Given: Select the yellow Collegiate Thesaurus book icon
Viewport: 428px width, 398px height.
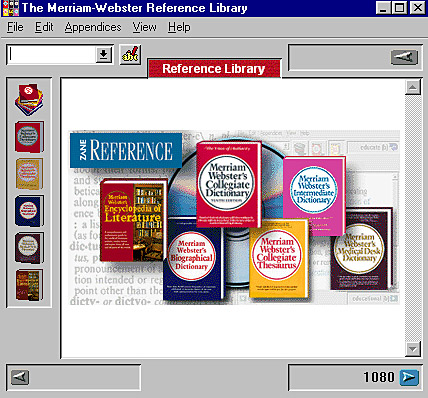Looking at the screenshot, I should 29,174.
